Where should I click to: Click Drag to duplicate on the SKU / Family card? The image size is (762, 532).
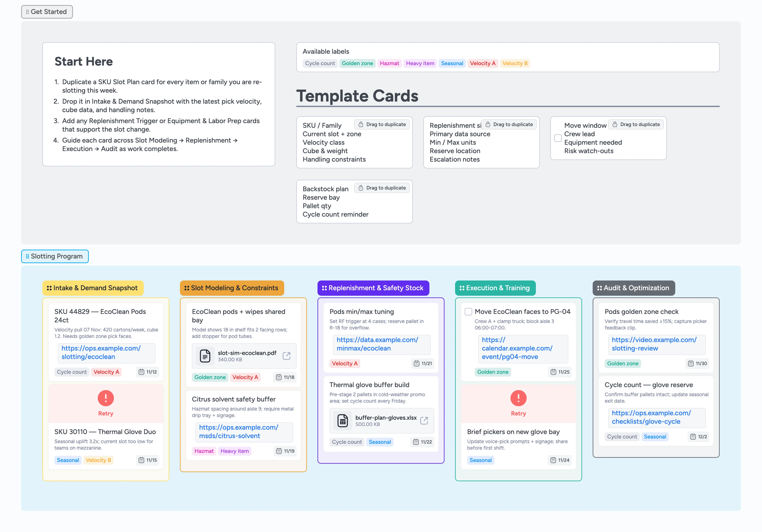pos(382,124)
